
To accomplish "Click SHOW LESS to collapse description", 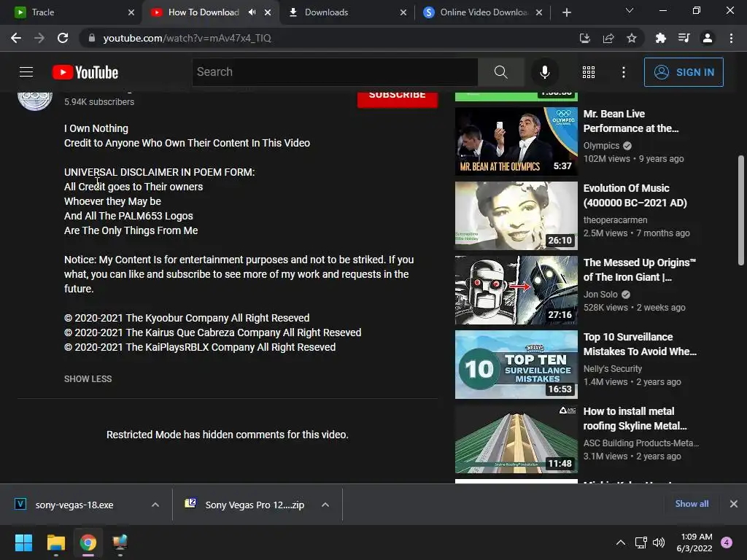I will point(88,379).
